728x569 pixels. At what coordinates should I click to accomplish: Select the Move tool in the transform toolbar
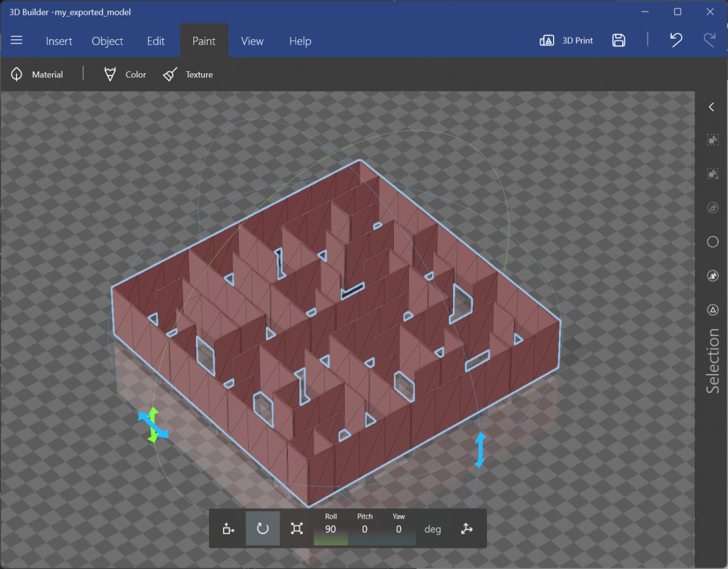[227, 528]
